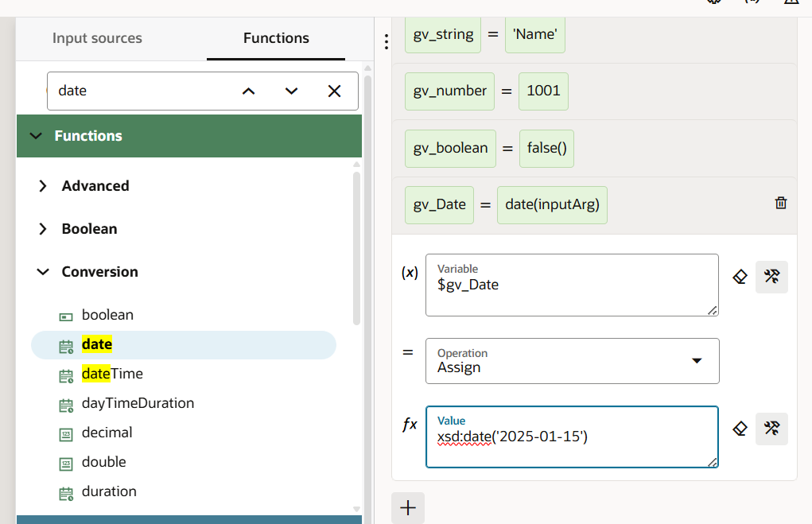Select the dayTimeDuration function
The height and width of the screenshot is (524, 812).
138,403
